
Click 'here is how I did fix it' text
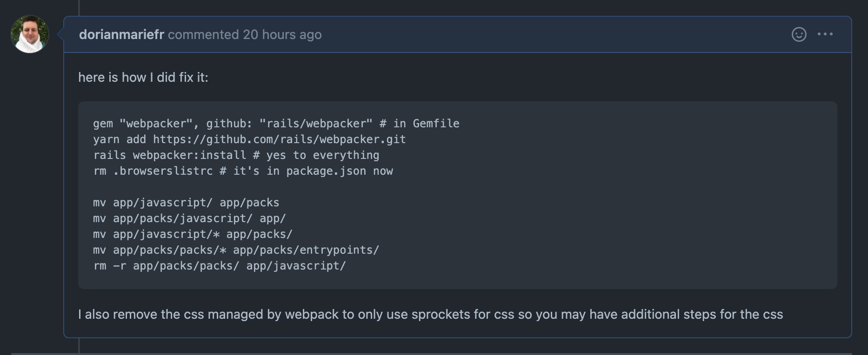point(143,77)
